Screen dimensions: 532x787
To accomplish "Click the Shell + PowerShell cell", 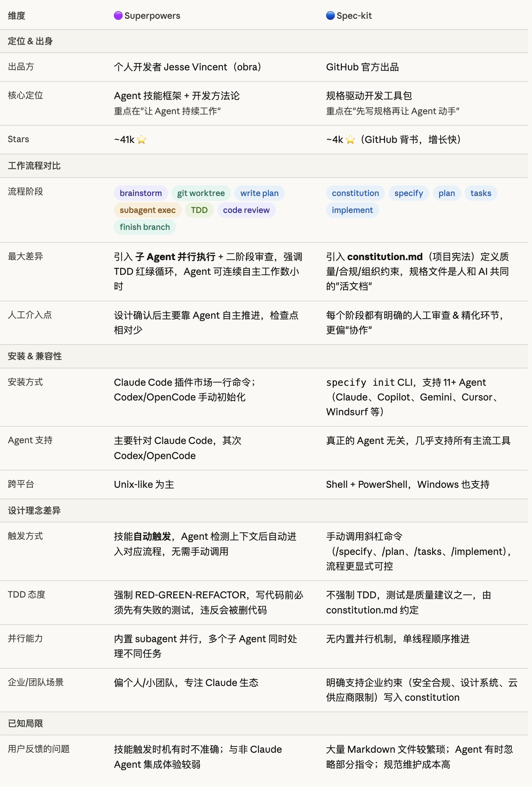I will tap(408, 485).
